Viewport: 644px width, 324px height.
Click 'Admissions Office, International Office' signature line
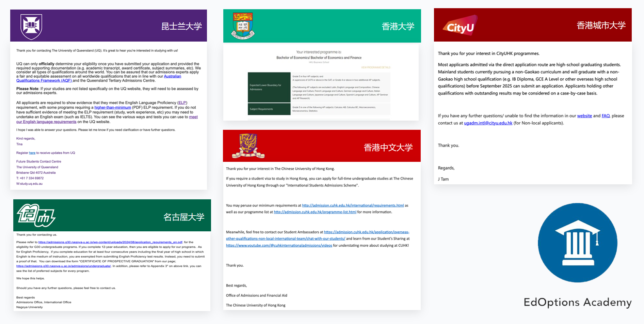44,302
